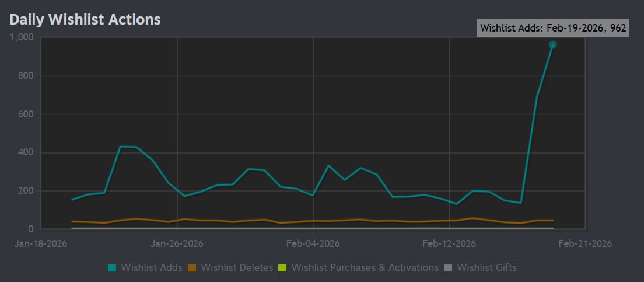Screen dimensions: 644x282
Task: Click the teal Wishlist Adds color swatch
Action: [x=112, y=268]
